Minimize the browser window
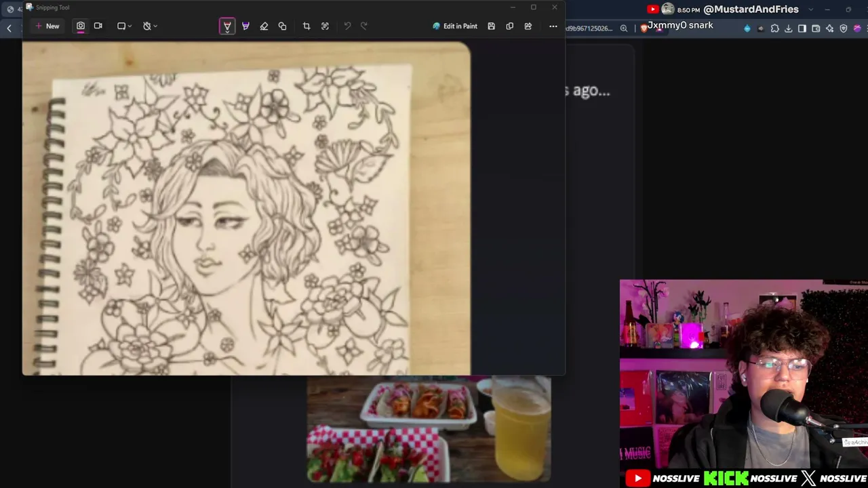This screenshot has height=488, width=868. click(827, 9)
